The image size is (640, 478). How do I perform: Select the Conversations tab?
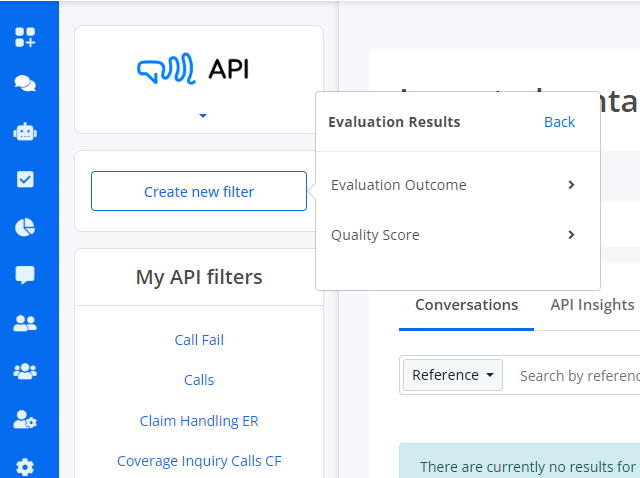(x=467, y=305)
